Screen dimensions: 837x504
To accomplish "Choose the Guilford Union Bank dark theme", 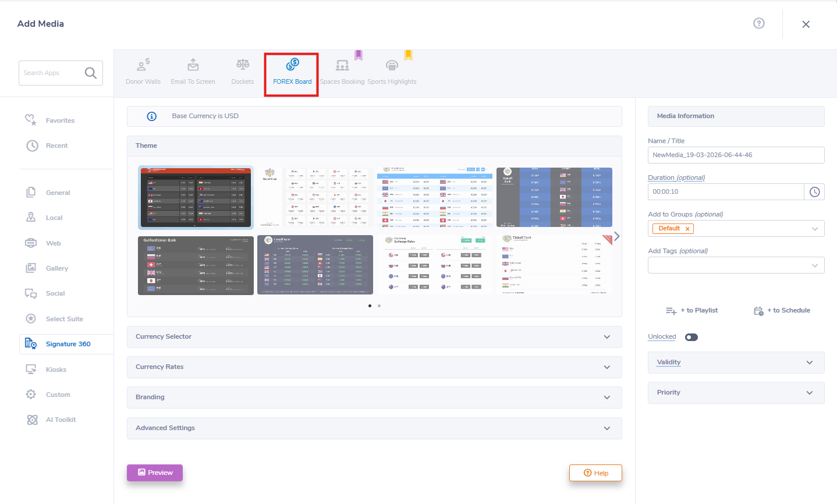I will pos(196,265).
